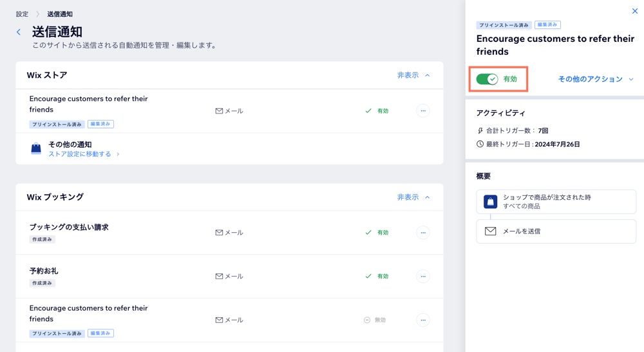Click the shopping bag icon beside その他の通知

tap(36, 148)
